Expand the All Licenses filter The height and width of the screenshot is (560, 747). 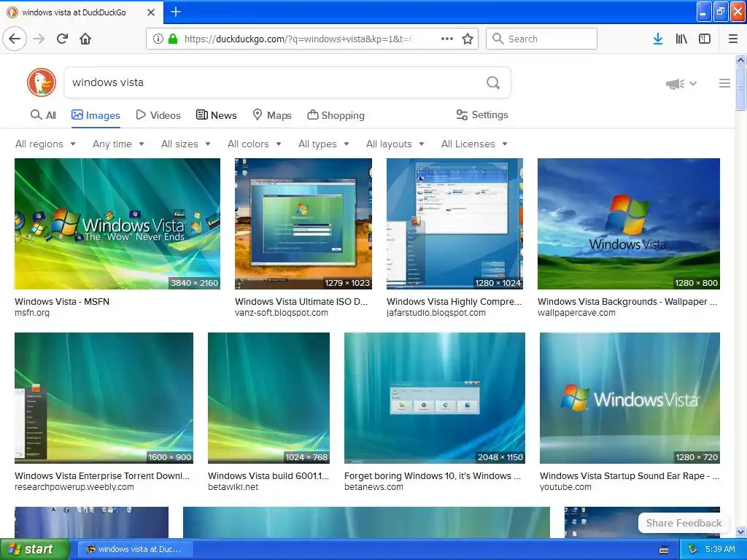coord(474,144)
